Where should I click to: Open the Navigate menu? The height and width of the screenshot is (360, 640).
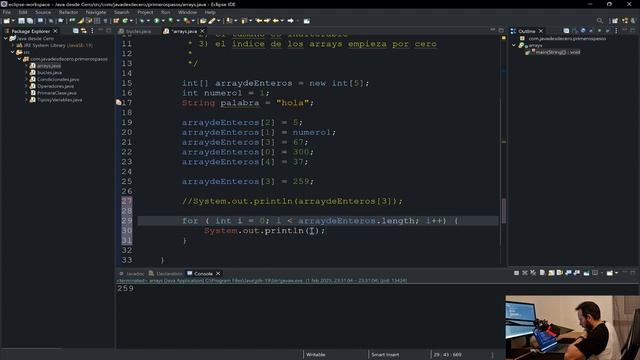[x=96, y=12]
